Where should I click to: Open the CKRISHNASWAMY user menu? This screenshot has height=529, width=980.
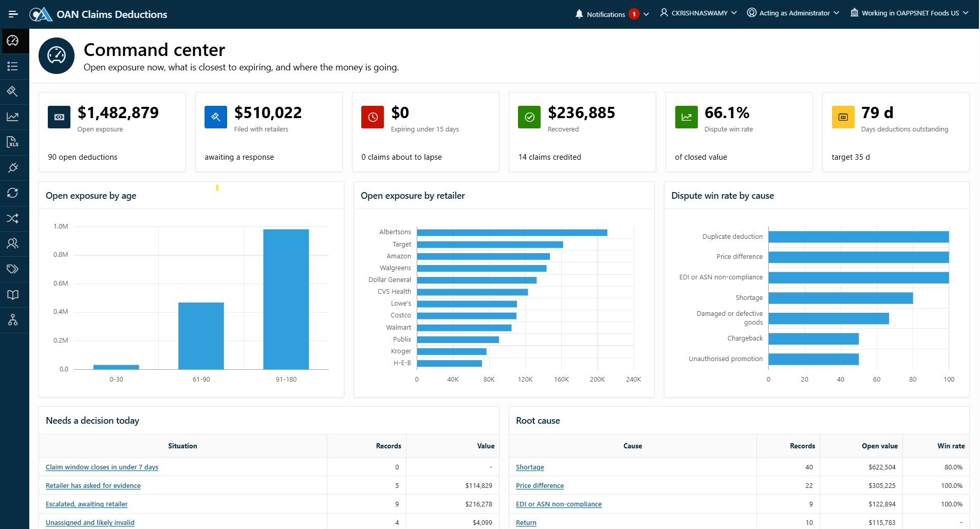point(698,13)
